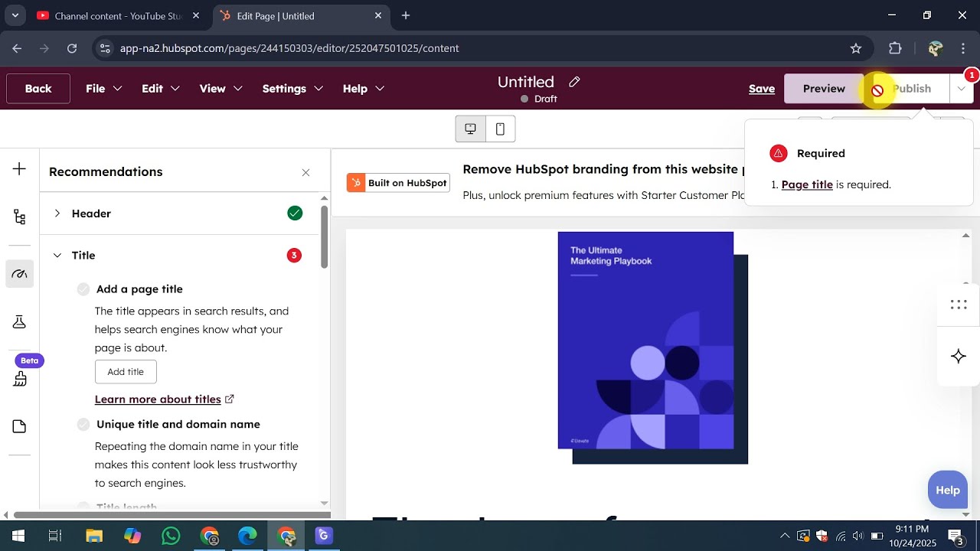
Task: Click the Page title link in Required popup
Action: [x=807, y=184]
